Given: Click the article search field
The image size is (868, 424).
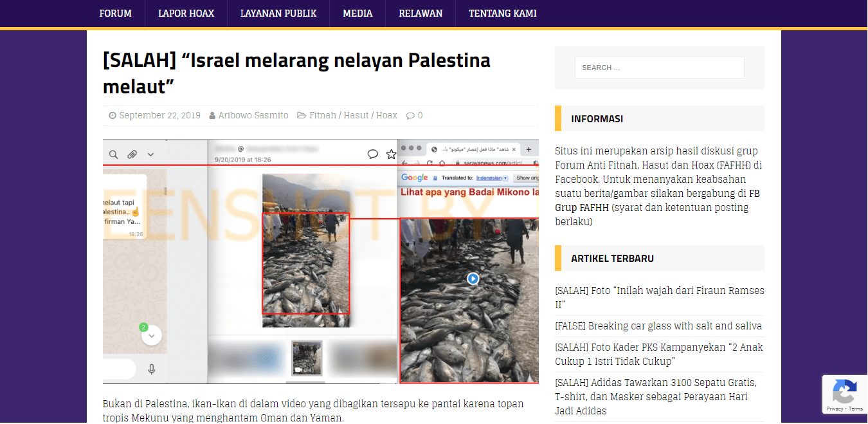Looking at the screenshot, I should coord(660,68).
